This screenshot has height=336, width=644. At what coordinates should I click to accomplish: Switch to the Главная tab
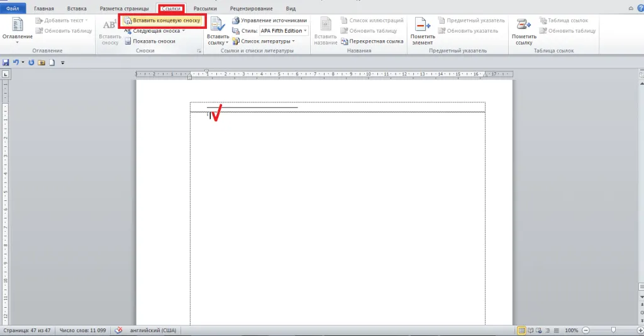(44, 9)
